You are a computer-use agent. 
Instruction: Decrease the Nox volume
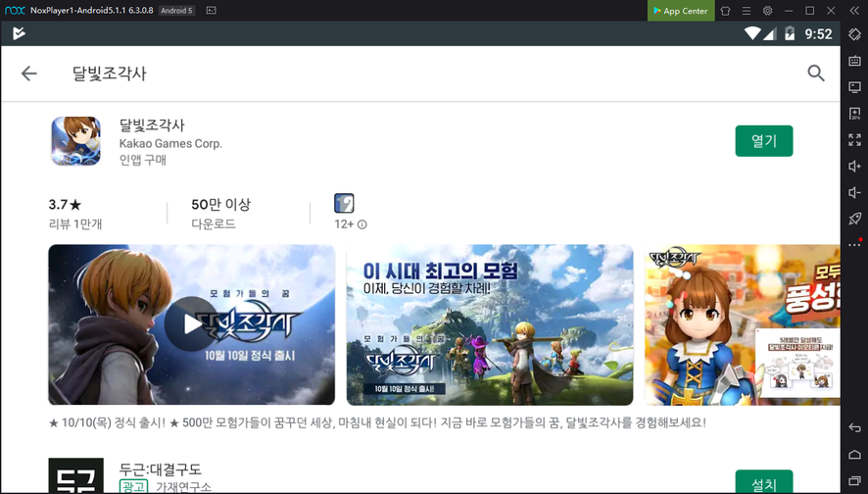pos(854,192)
